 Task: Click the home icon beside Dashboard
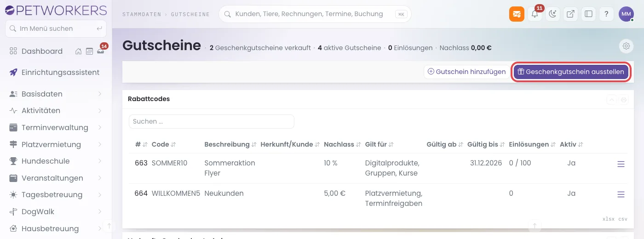tap(79, 51)
